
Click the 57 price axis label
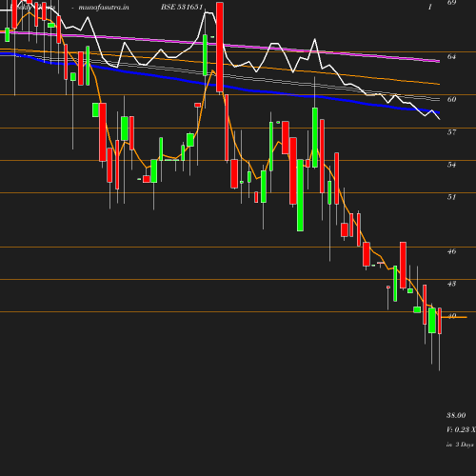coord(451,132)
